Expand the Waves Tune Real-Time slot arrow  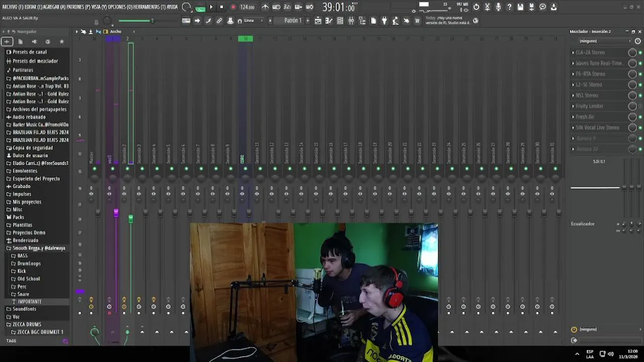[573, 63]
